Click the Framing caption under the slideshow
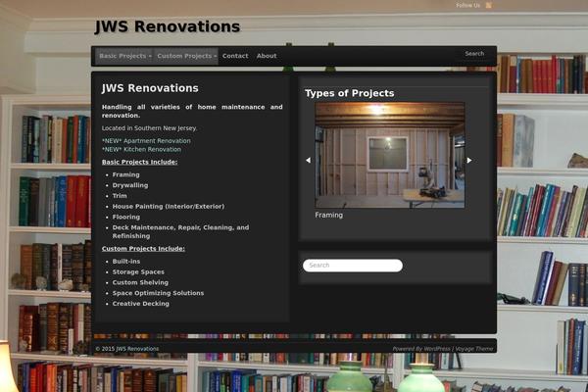588x392 pixels. (329, 215)
